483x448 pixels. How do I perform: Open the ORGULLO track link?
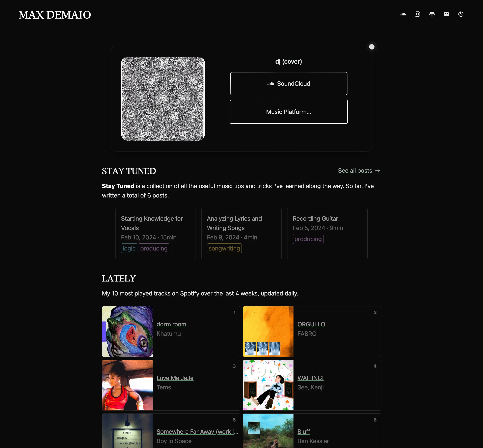click(311, 324)
